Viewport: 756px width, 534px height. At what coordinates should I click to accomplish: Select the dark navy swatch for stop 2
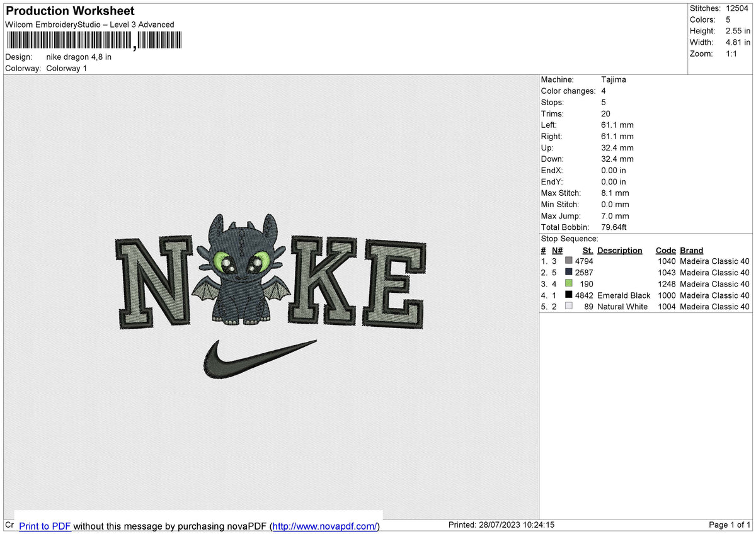point(569,273)
